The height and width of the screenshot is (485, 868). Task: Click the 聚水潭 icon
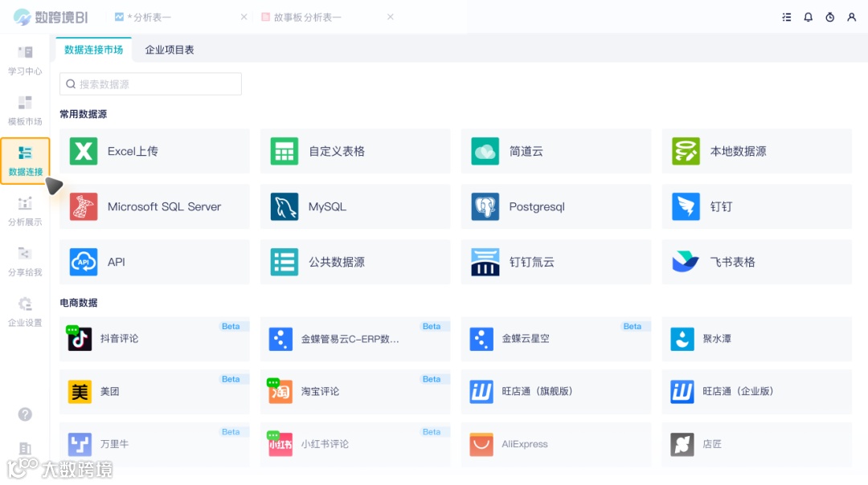click(x=682, y=338)
